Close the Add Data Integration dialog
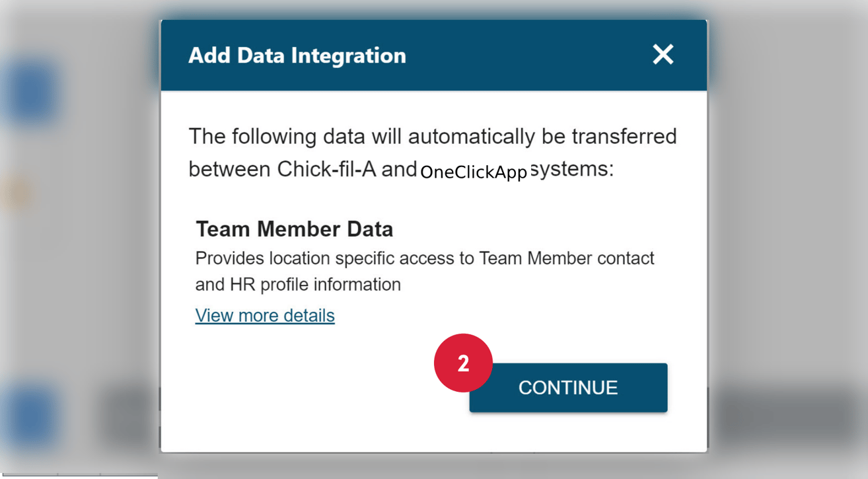This screenshot has width=868, height=479. click(x=663, y=54)
